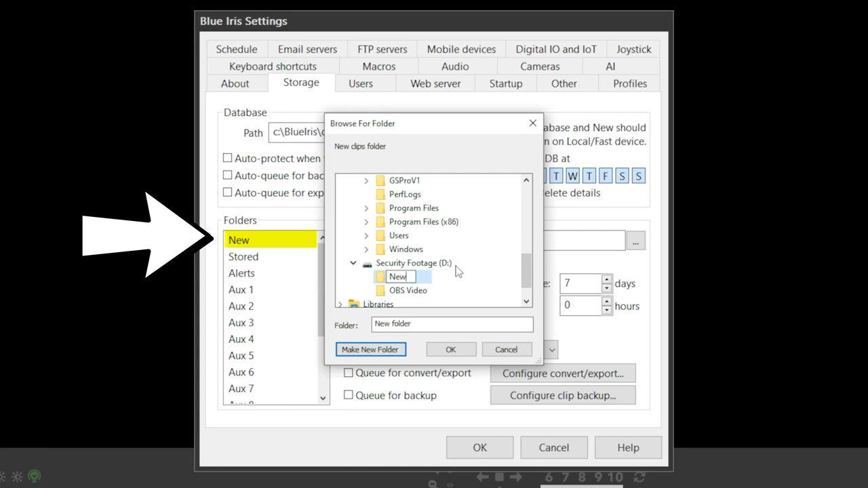The image size is (868, 488).
Task: Open the Digital IO and IoT tab
Action: coord(556,49)
